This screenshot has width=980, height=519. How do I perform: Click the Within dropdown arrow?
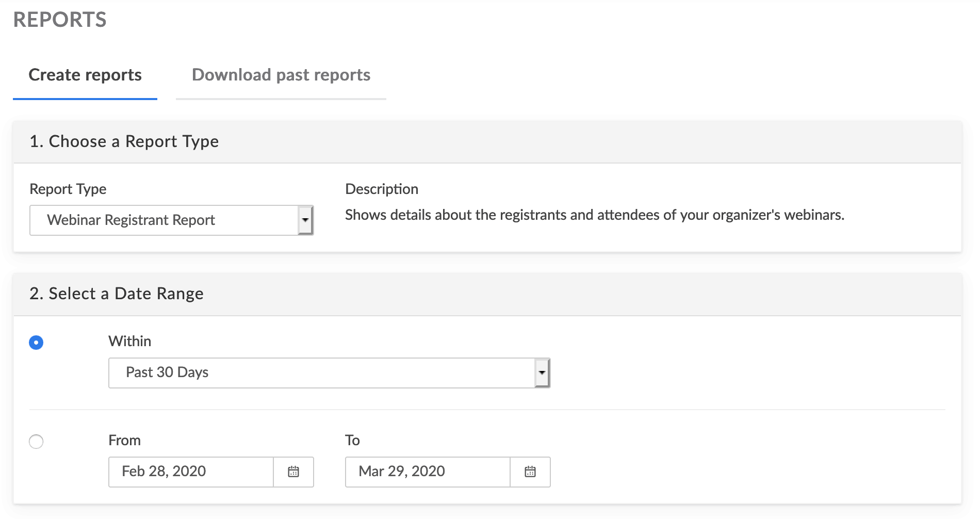(541, 372)
